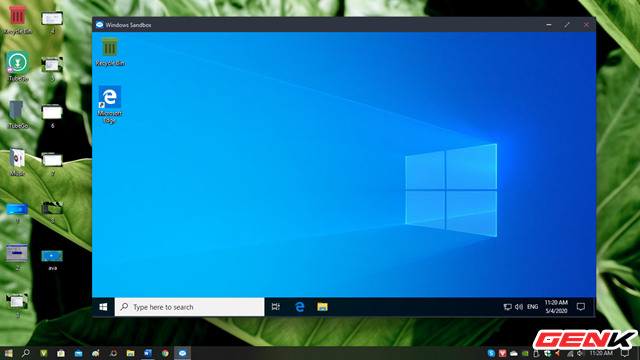Open File Explorer from the Sandbox taskbar
This screenshot has height=360, width=640.
pos(322,307)
